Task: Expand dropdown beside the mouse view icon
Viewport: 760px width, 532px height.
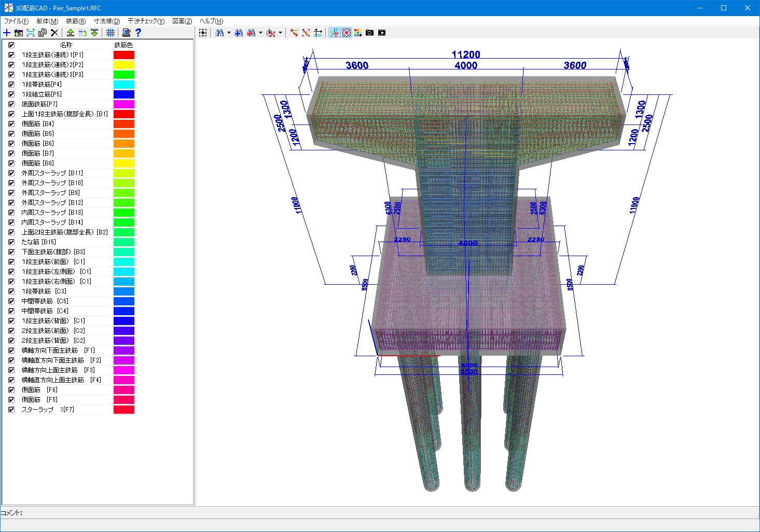Action: click(281, 33)
